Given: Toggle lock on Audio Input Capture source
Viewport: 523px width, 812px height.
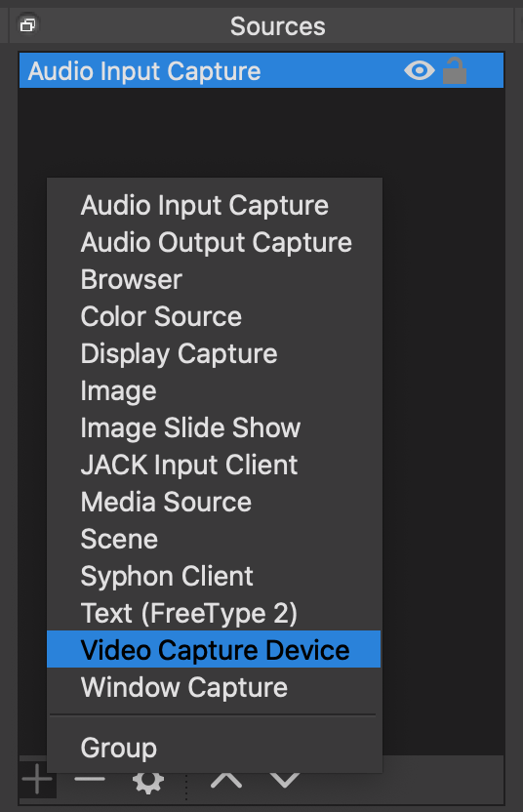Looking at the screenshot, I should pyautogui.click(x=455, y=70).
